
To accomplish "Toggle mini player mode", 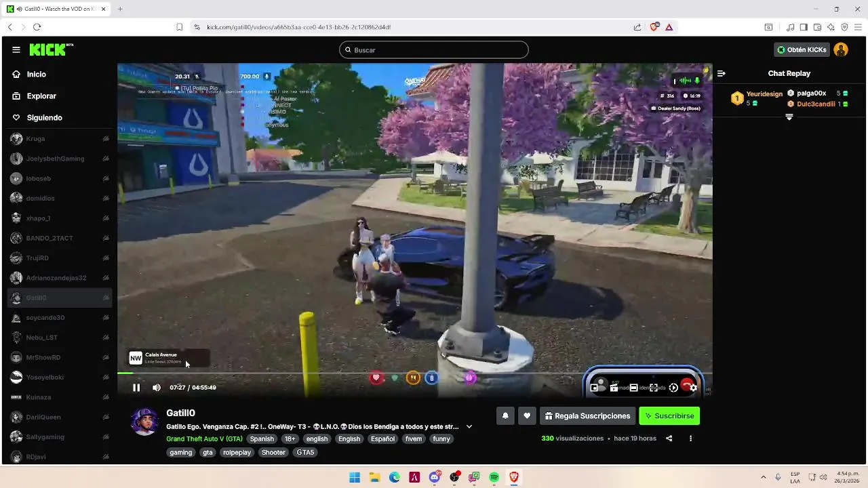I will tap(594, 388).
